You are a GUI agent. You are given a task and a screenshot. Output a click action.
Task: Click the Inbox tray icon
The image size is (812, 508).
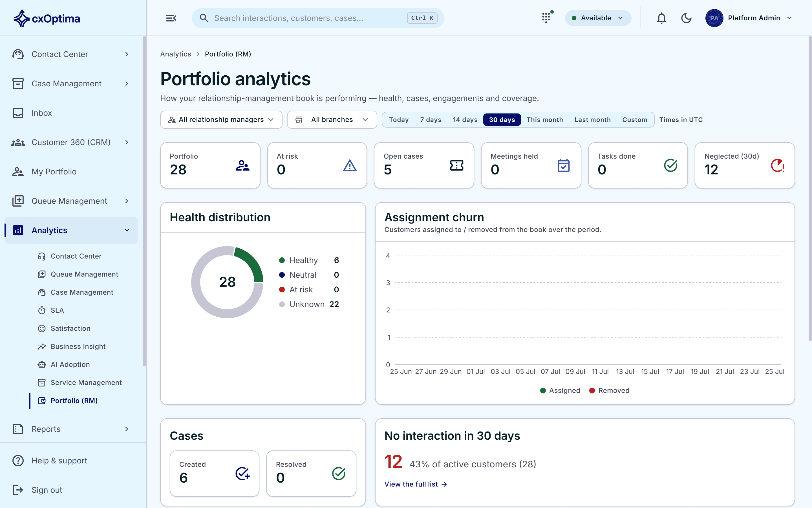click(18, 113)
